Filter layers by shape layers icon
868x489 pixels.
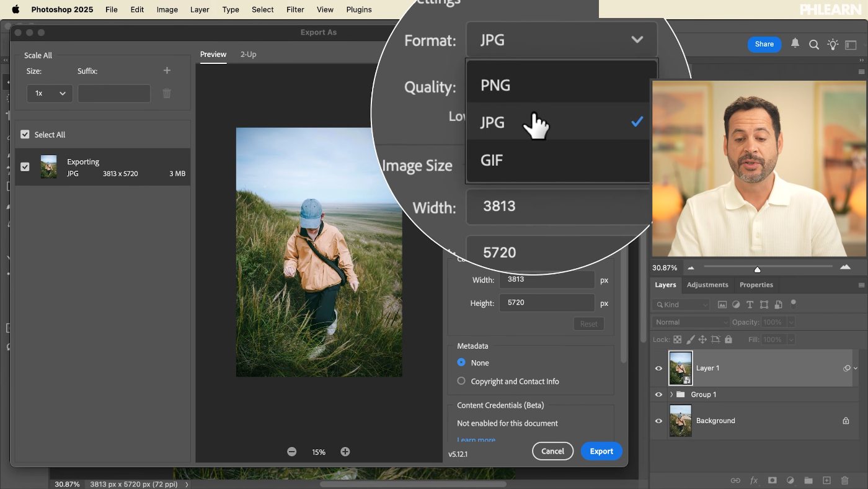tap(764, 305)
